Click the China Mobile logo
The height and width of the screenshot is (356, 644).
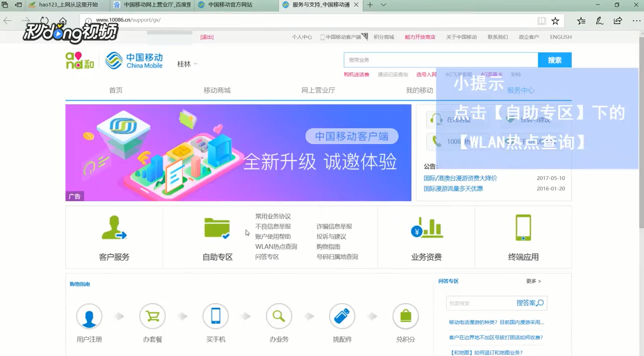[x=134, y=60]
